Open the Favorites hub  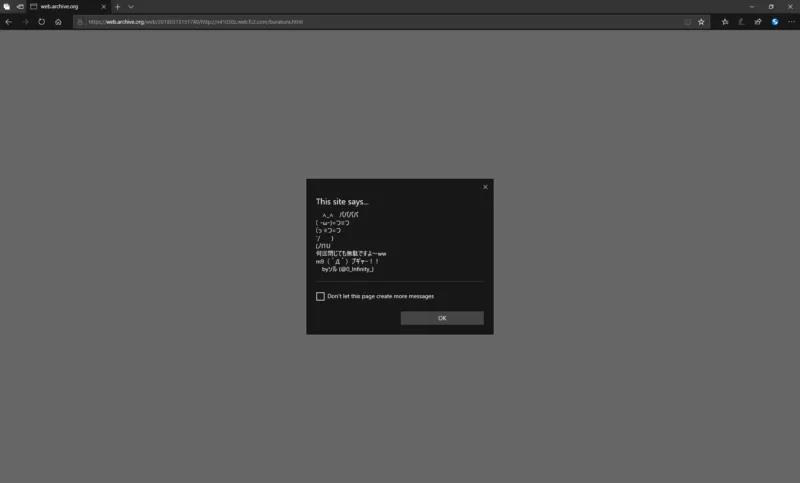tap(725, 21)
